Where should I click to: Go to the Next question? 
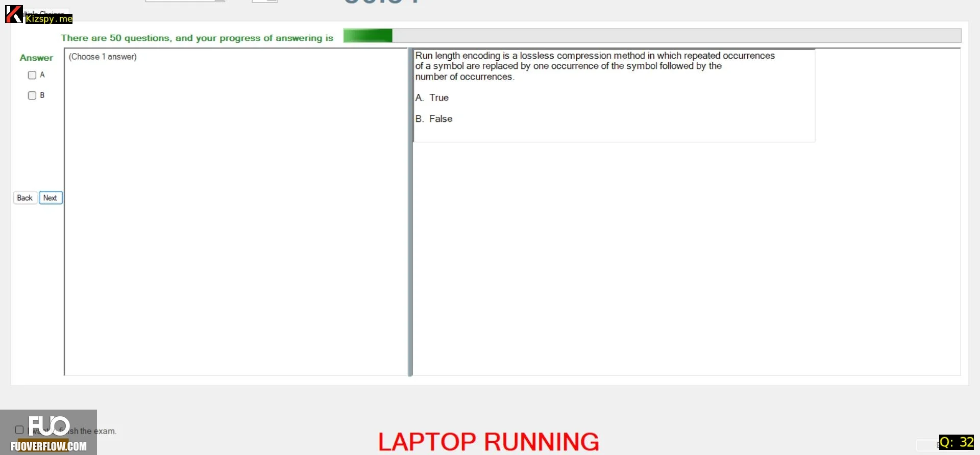click(51, 198)
